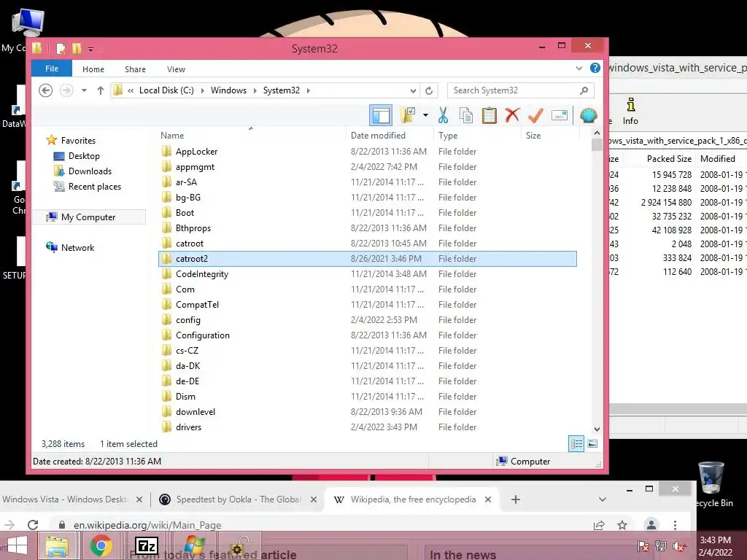Click the Paste clipboard toolbar icon
The height and width of the screenshot is (560, 747).
(489, 115)
